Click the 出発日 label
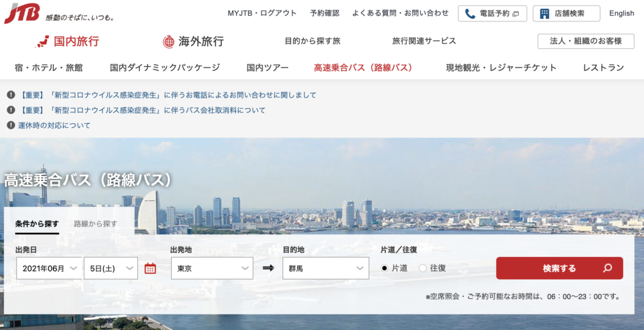Image resolution: width=644 pixels, height=330 pixels. pos(26,249)
